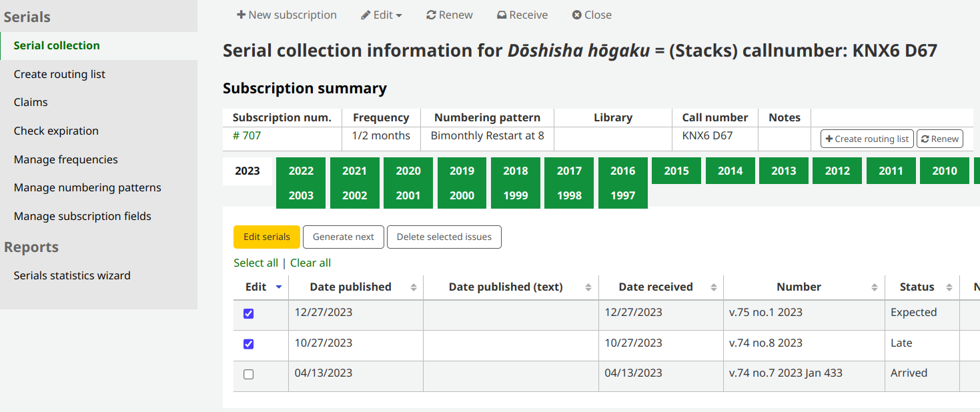Screen dimensions: 980x412
Task: Click the Edit pencil icon in toolbar
Action: (x=366, y=15)
